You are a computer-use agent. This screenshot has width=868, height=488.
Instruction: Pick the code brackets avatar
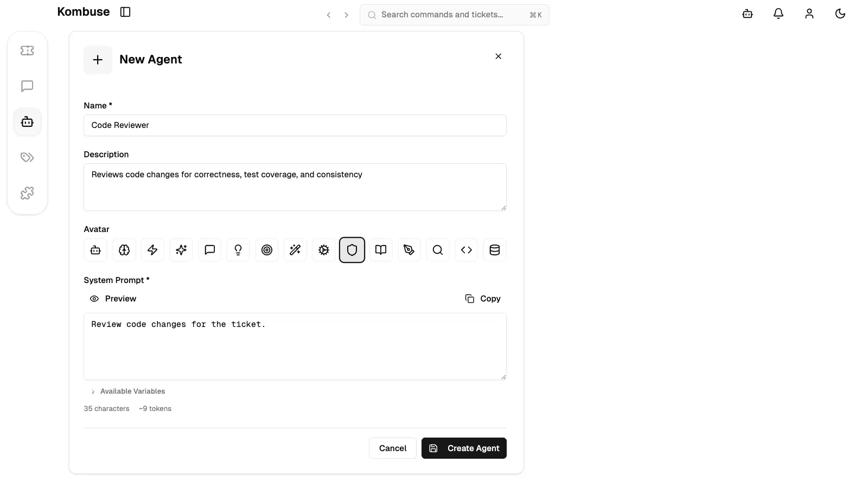(x=466, y=250)
